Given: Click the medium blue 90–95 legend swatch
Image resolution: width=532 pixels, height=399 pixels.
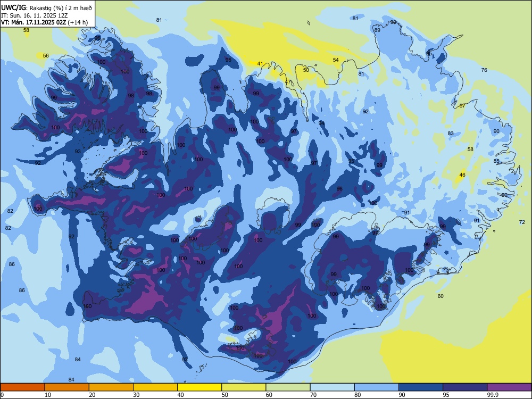Looking at the screenshot, I should coord(421,387).
